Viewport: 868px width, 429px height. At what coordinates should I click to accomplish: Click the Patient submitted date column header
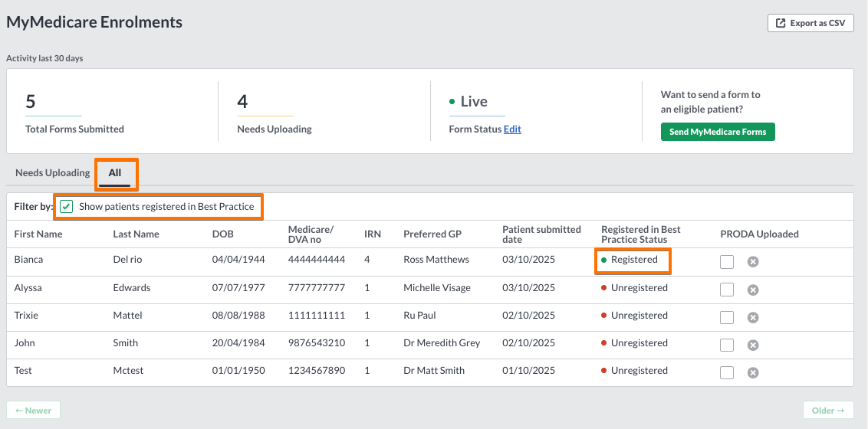[542, 234]
